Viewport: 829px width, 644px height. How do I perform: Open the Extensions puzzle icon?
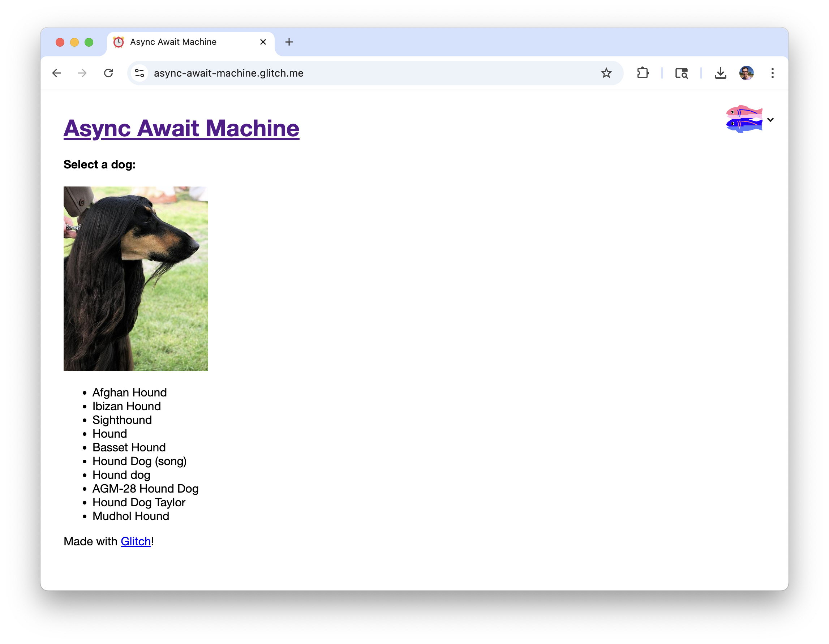point(643,73)
